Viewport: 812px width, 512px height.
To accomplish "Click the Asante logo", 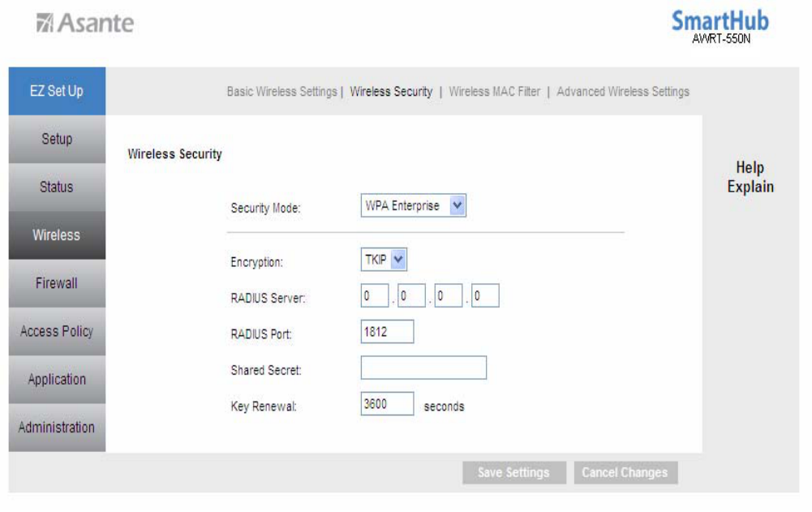I will (85, 23).
